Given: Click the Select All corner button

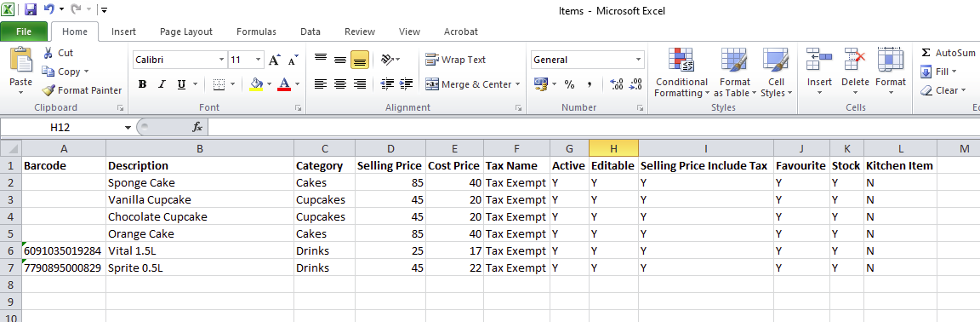Looking at the screenshot, I should pyautogui.click(x=10, y=148).
